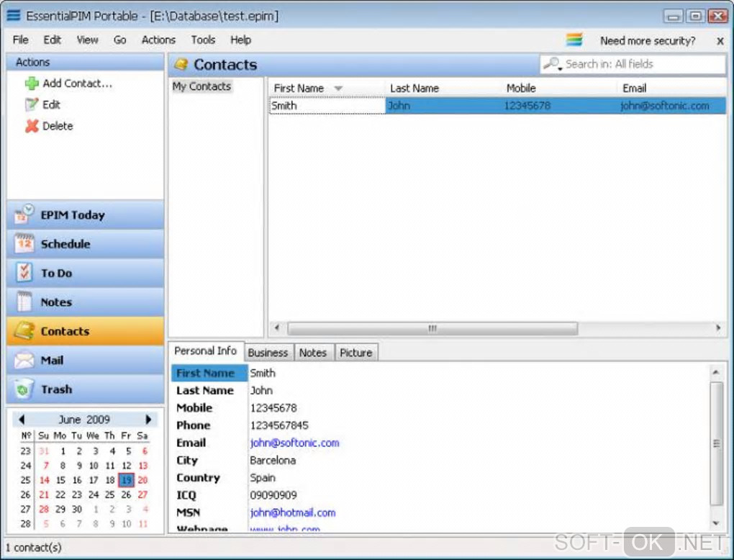Viewport: 734px width, 560px height.
Task: Click the Barcelona city value
Action: click(x=273, y=460)
